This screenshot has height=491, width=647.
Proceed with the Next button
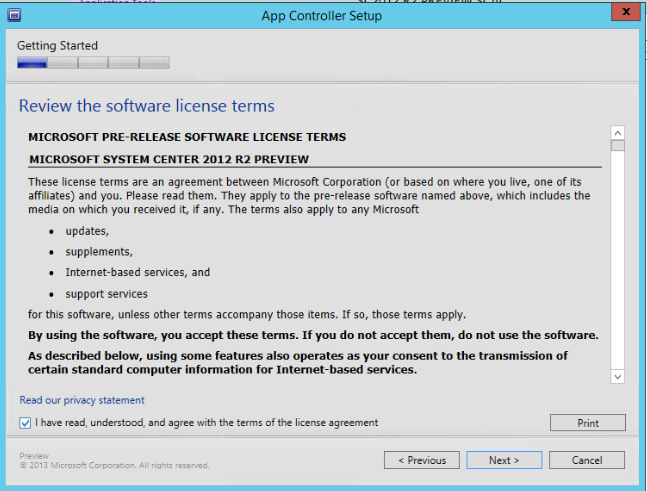click(x=504, y=460)
